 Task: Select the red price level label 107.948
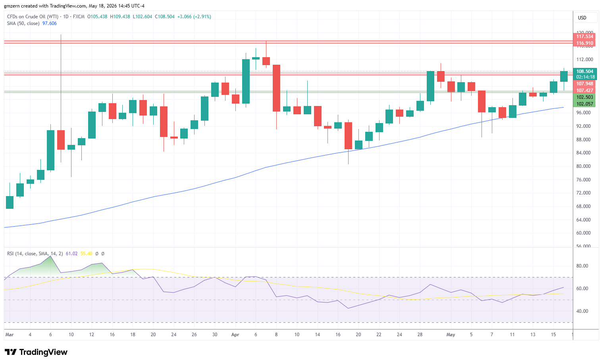click(585, 84)
